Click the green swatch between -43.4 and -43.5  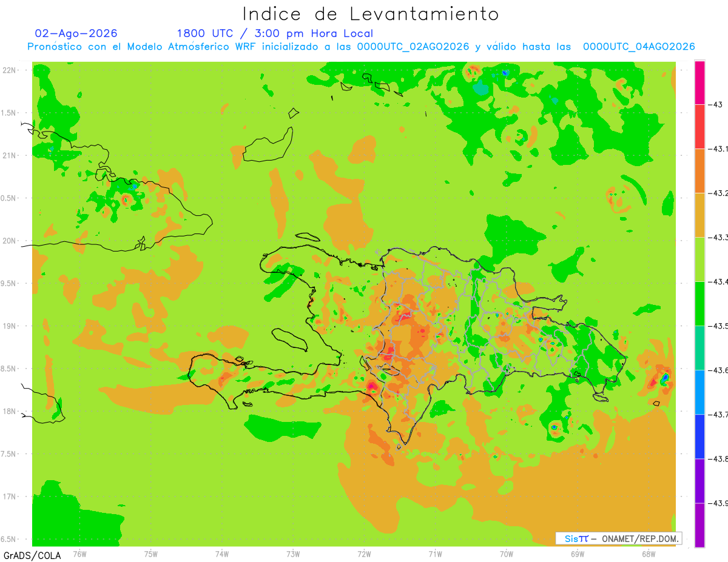699,304
